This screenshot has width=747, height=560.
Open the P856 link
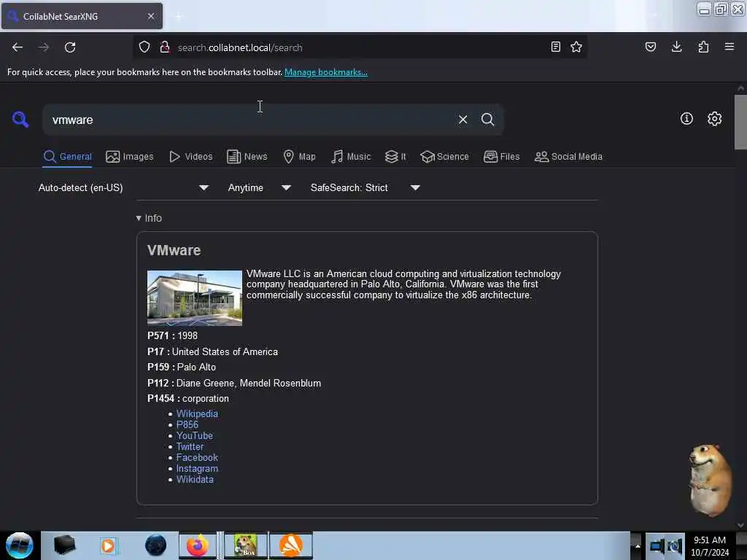point(187,425)
